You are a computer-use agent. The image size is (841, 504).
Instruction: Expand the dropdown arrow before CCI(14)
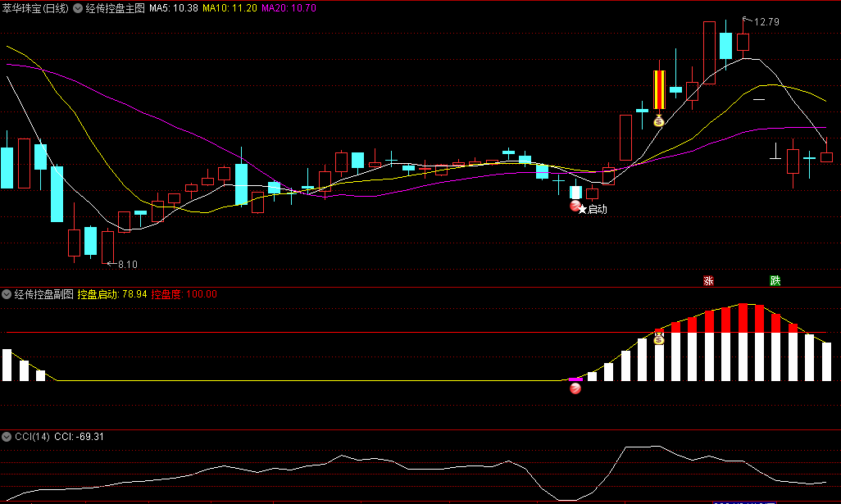pyautogui.click(x=7, y=437)
